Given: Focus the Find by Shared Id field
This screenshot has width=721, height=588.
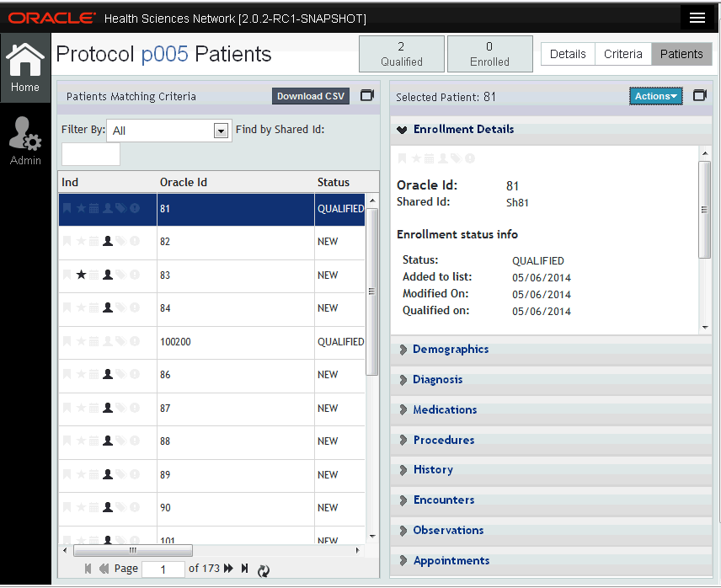Looking at the screenshot, I should click(91, 154).
